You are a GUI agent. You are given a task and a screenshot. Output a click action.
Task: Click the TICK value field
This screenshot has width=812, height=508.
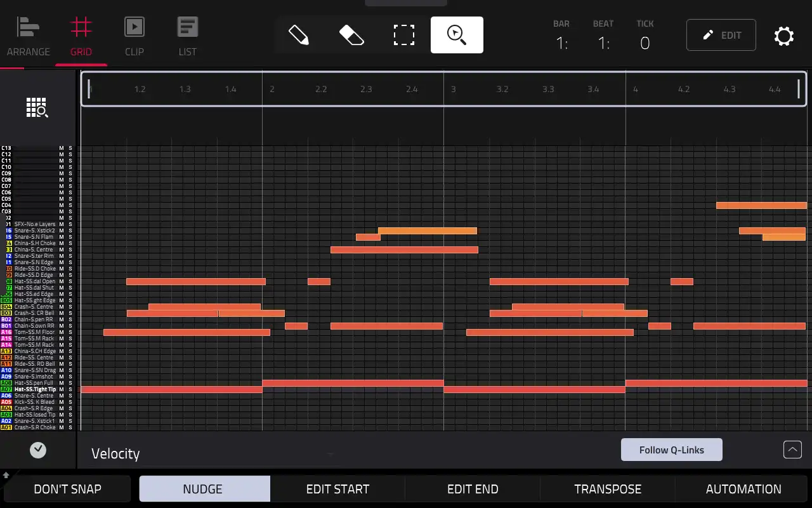coord(645,43)
